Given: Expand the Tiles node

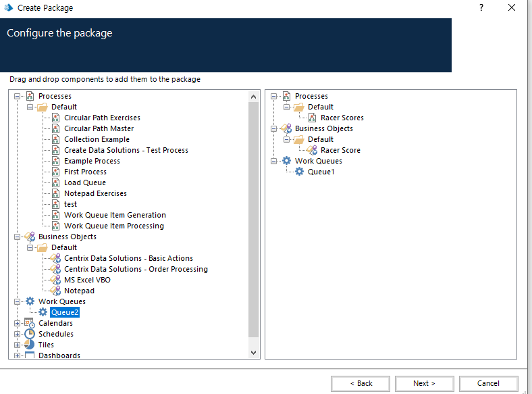Looking at the screenshot, I should coord(17,345).
